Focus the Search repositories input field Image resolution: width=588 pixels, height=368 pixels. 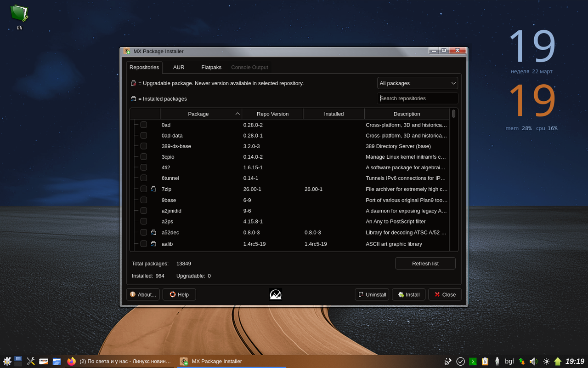coord(418,98)
